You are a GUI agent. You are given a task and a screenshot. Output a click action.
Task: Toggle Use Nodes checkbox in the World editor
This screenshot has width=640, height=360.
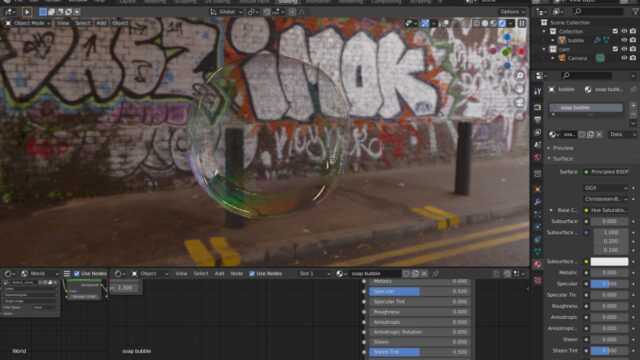tap(76, 273)
